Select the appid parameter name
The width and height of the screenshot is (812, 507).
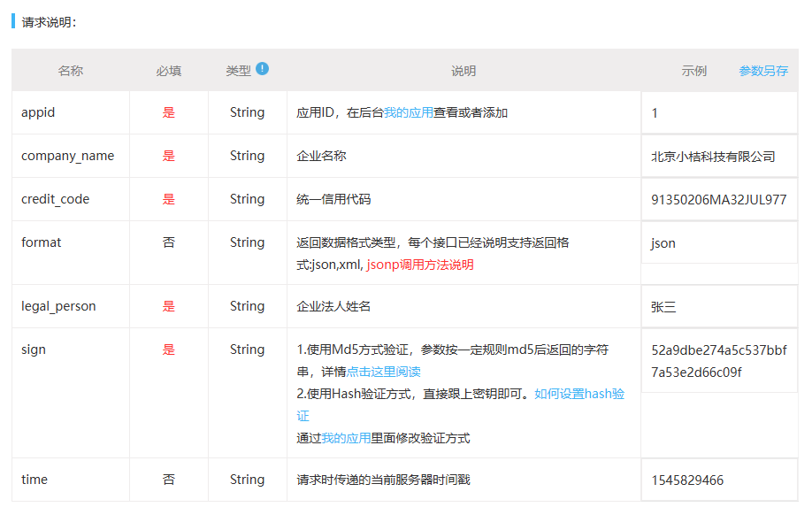tap(38, 112)
